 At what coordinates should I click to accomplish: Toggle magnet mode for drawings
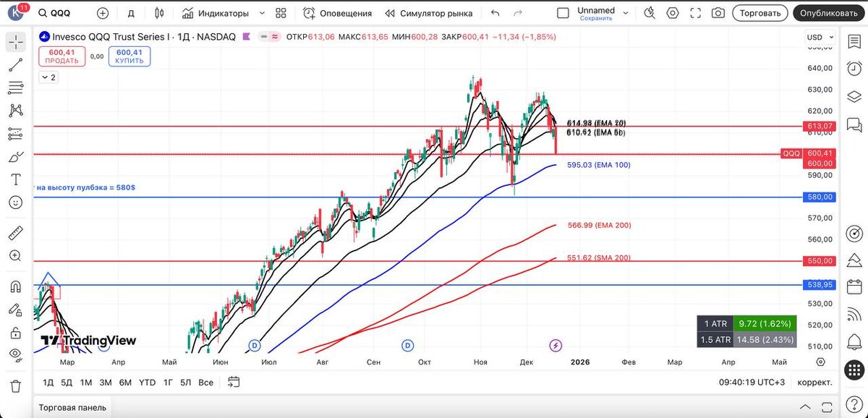15,286
